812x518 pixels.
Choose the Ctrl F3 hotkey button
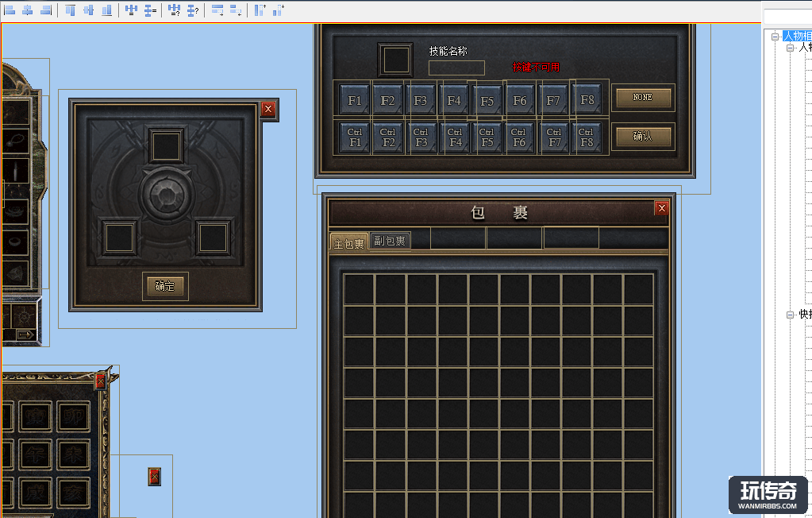tap(421, 137)
